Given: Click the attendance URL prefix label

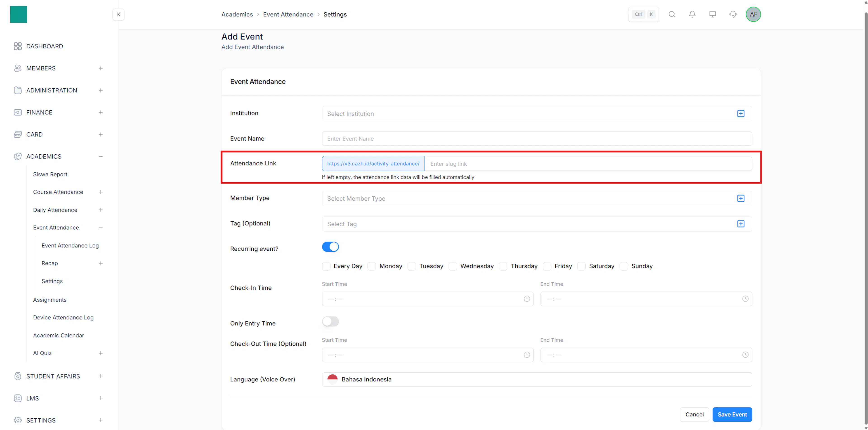Looking at the screenshot, I should click(x=373, y=164).
